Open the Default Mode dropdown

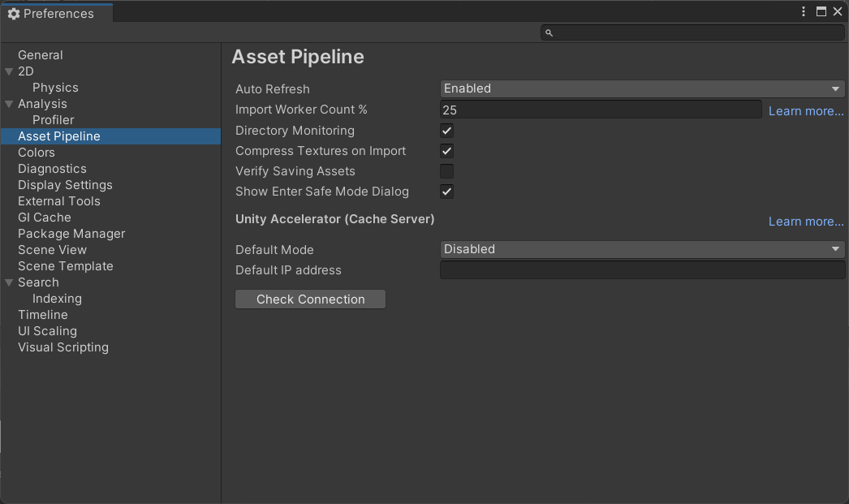pyautogui.click(x=641, y=249)
